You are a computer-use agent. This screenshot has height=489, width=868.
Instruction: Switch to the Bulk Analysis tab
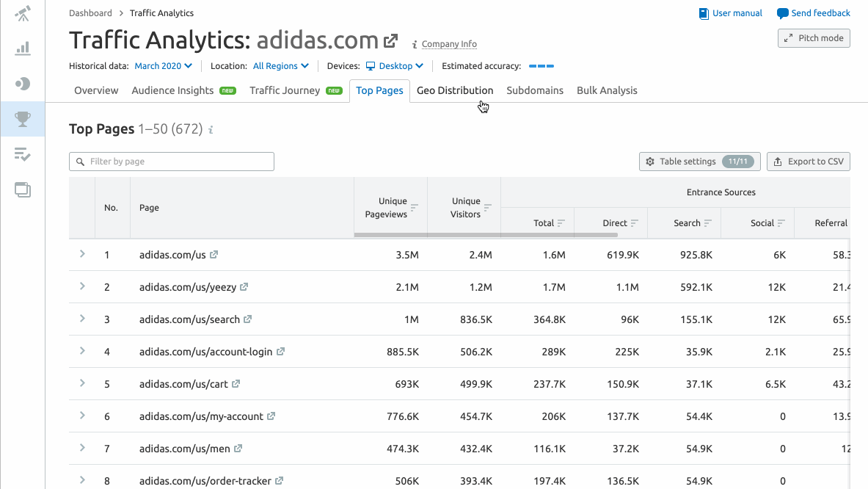point(607,91)
